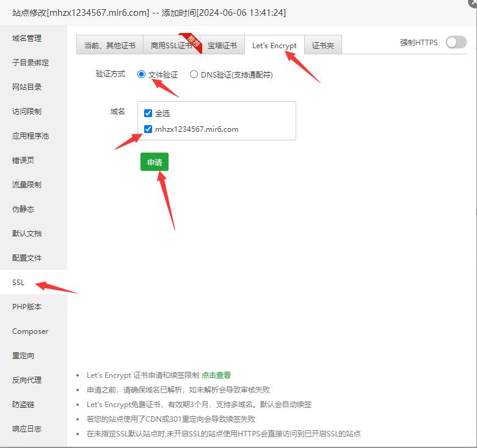Open 子目录绑定 in the sidebar

pos(31,63)
